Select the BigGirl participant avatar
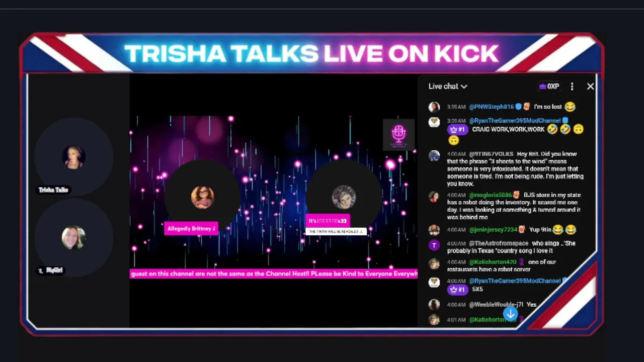The height and width of the screenshot is (362, 644). [x=73, y=237]
